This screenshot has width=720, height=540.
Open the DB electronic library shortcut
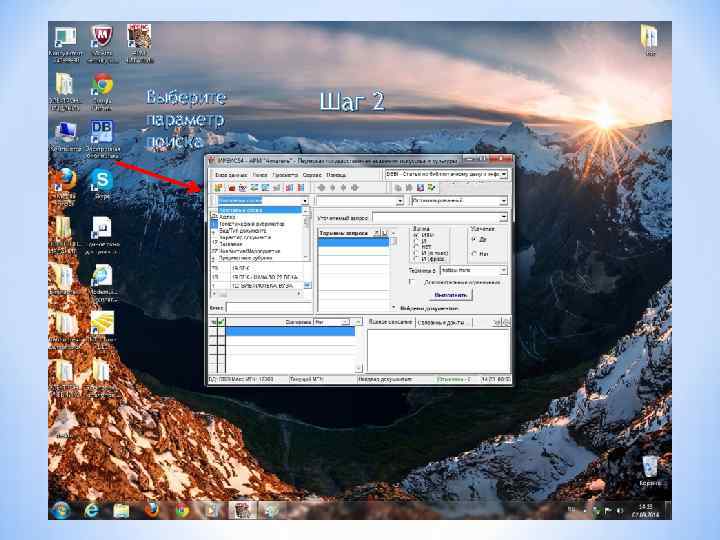click(x=101, y=132)
